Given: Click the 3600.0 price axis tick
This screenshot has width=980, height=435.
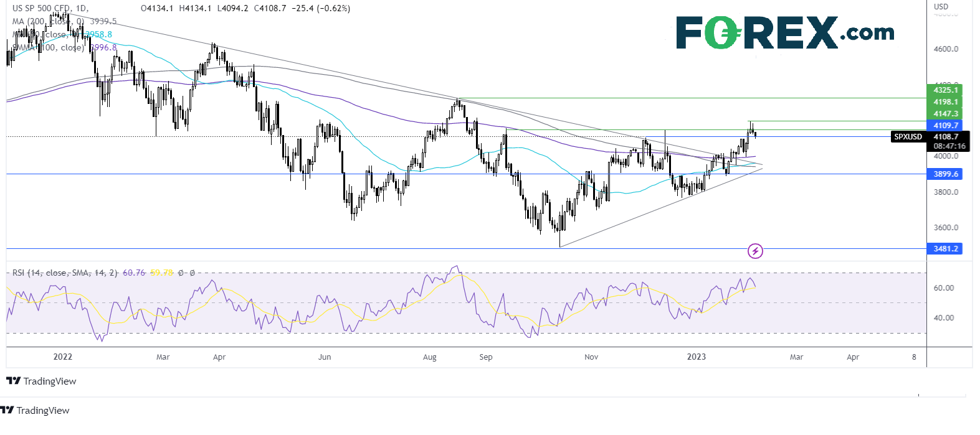Looking at the screenshot, I should [946, 228].
